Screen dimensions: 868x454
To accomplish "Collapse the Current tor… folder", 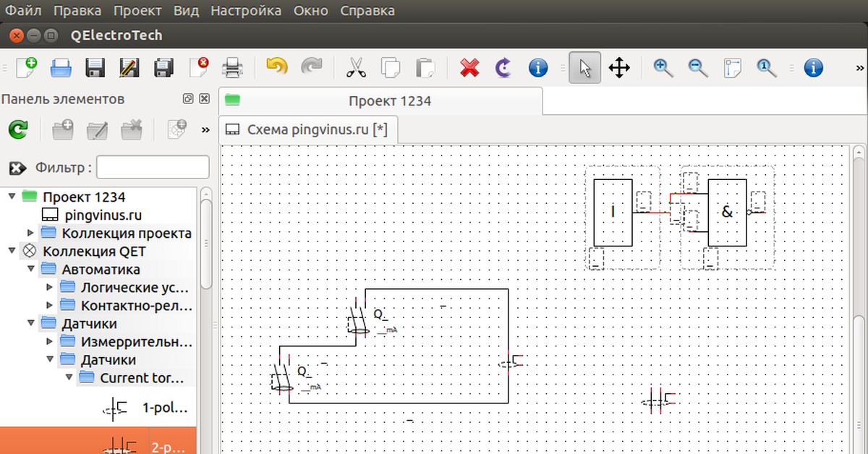I will tap(68, 377).
